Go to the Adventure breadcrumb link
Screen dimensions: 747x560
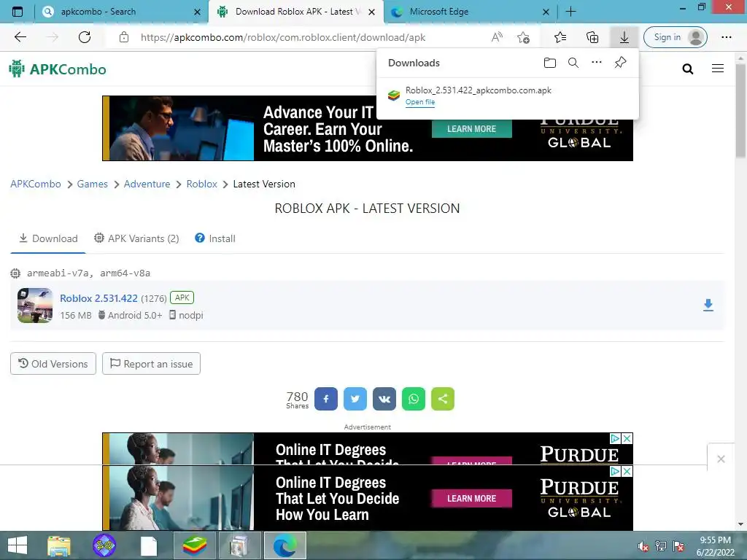click(147, 184)
